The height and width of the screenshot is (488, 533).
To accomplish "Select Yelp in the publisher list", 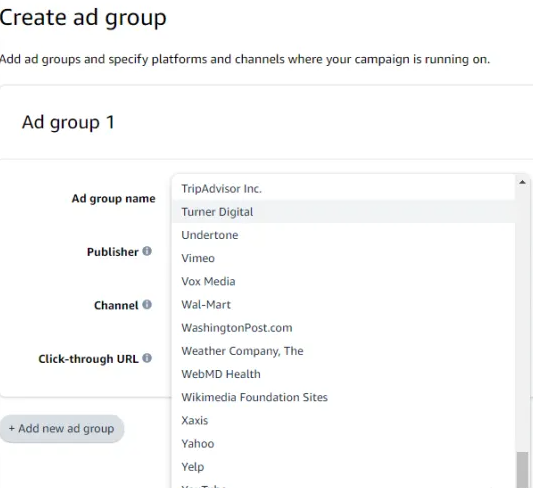I will 344,466.
